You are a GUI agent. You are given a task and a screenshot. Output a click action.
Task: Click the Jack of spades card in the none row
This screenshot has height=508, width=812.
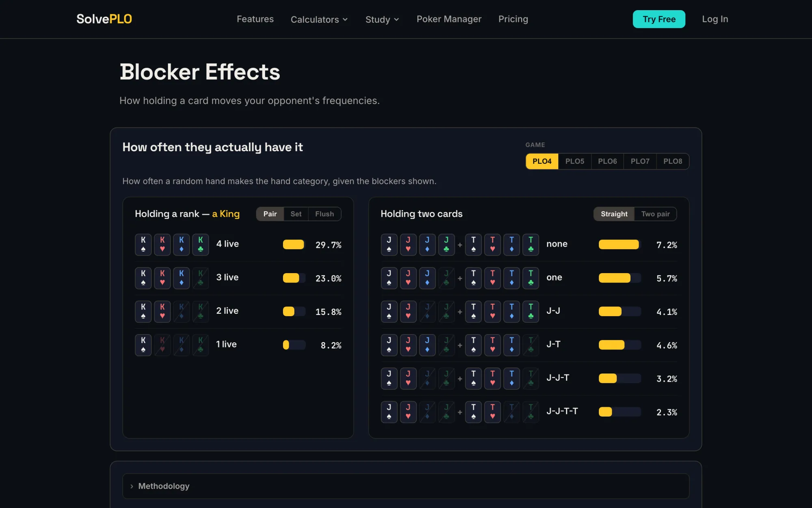[x=389, y=244]
